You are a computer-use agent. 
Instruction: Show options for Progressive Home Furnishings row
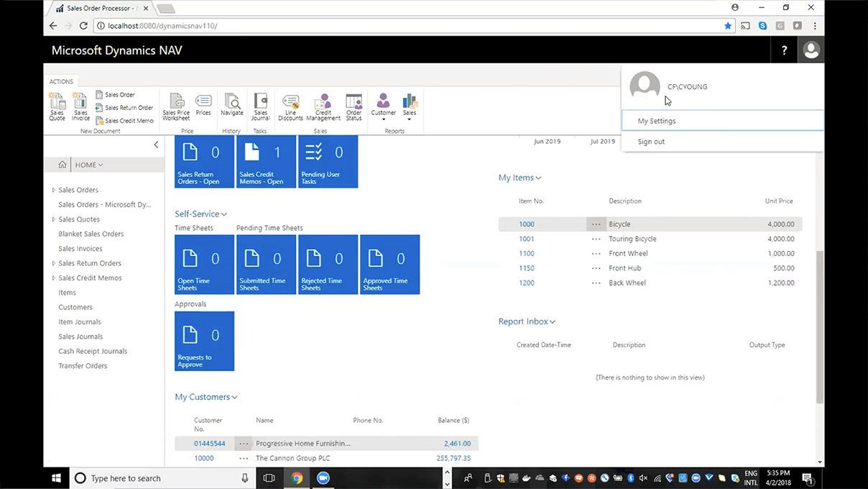[244, 444]
